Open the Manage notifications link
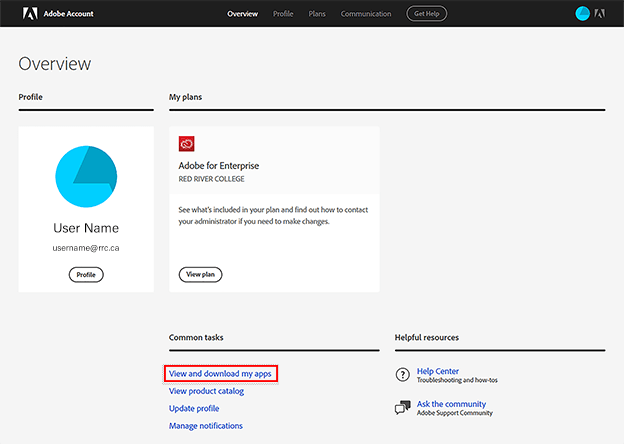This screenshot has height=444, width=624. tap(206, 426)
